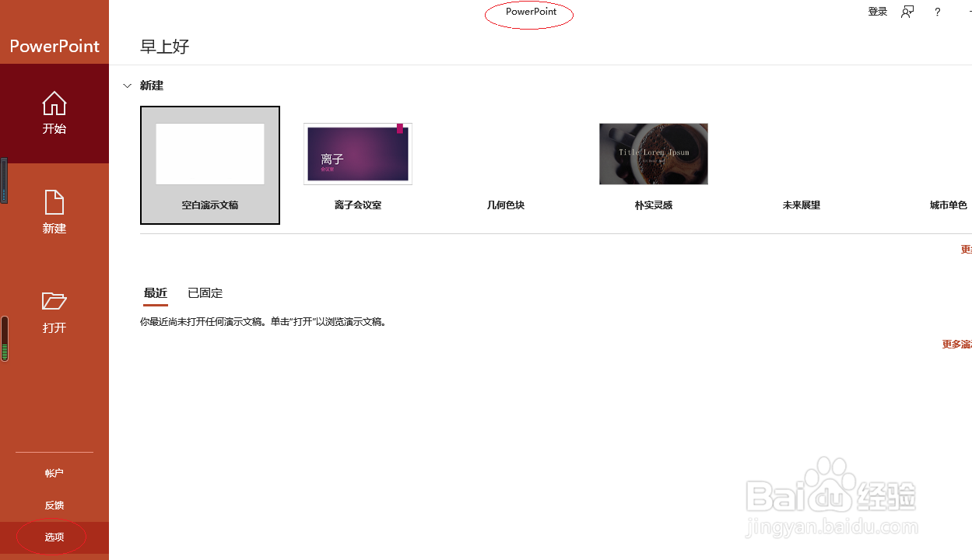Open the 更多演示文稿 link

click(957, 345)
